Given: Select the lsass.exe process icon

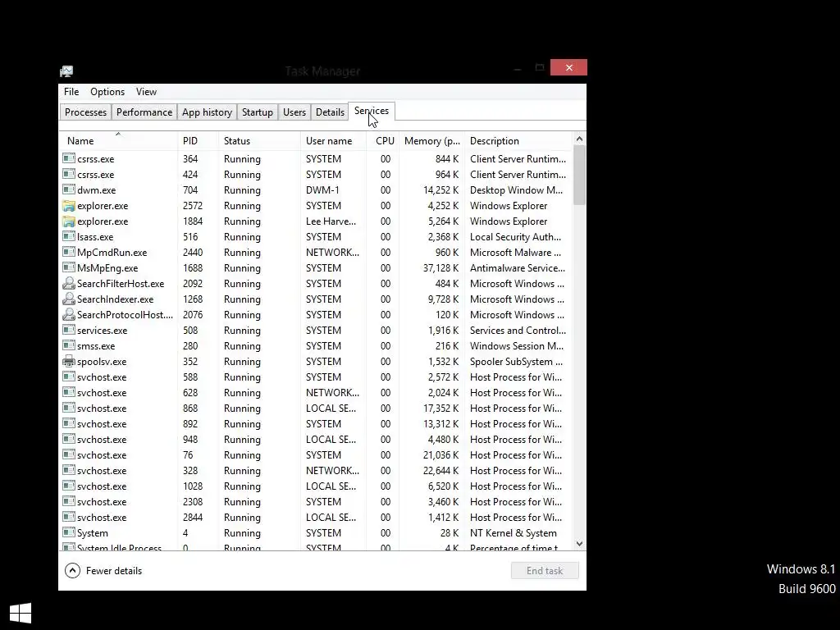Looking at the screenshot, I should pos(69,235).
